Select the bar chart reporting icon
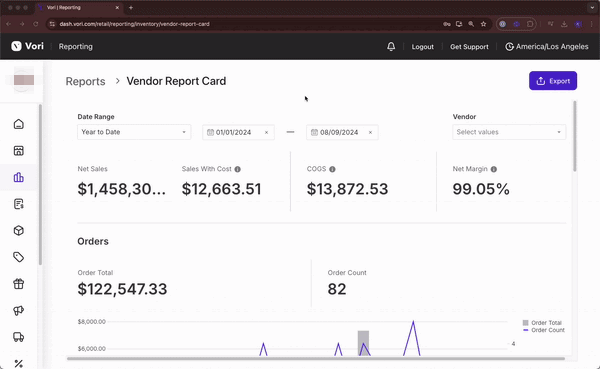600x369 pixels. point(18,177)
